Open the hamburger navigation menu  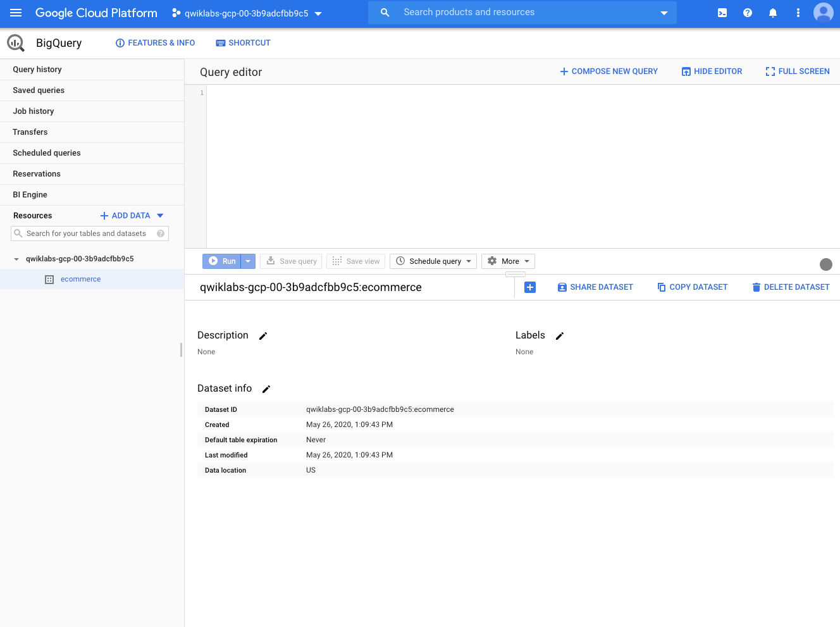click(16, 13)
